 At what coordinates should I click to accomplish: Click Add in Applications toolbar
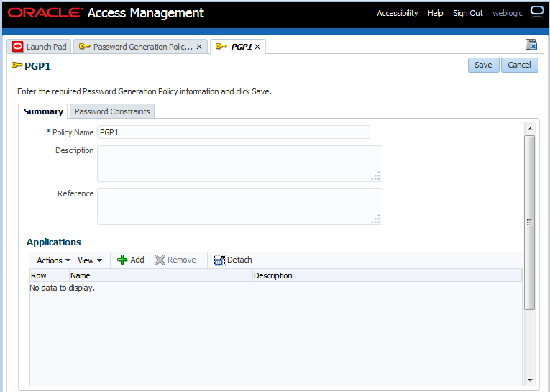(x=130, y=260)
